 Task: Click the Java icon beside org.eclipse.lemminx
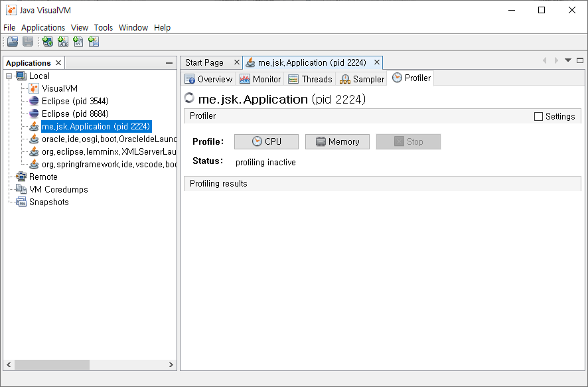tap(34, 152)
